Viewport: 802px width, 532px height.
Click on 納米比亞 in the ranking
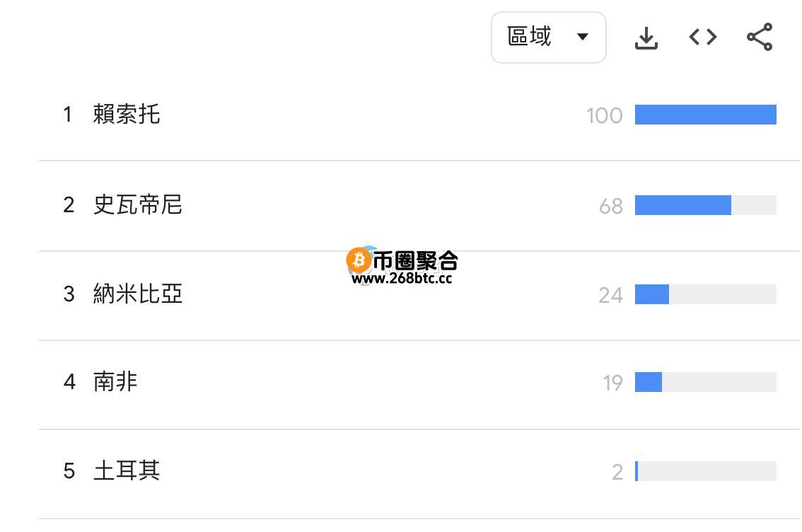[x=138, y=294]
